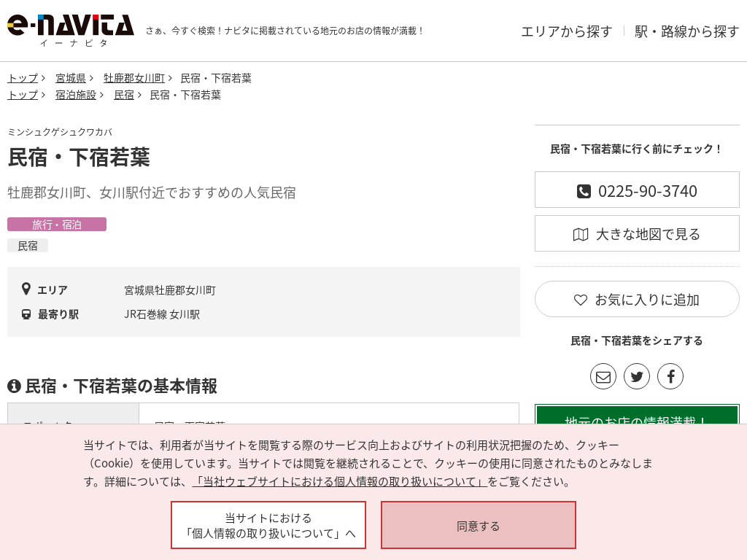Open エリアから探す menu
Screen dimensions: 747x560
[x=566, y=31]
